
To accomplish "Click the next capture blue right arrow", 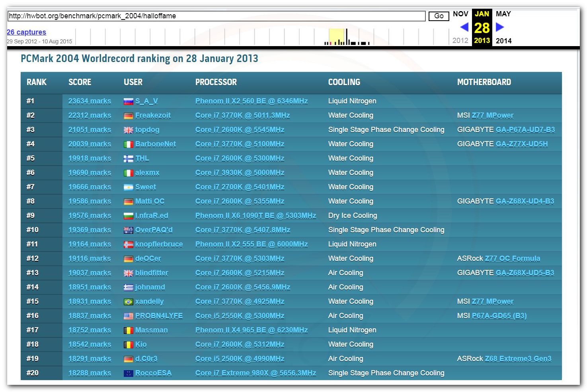I will pos(500,27).
